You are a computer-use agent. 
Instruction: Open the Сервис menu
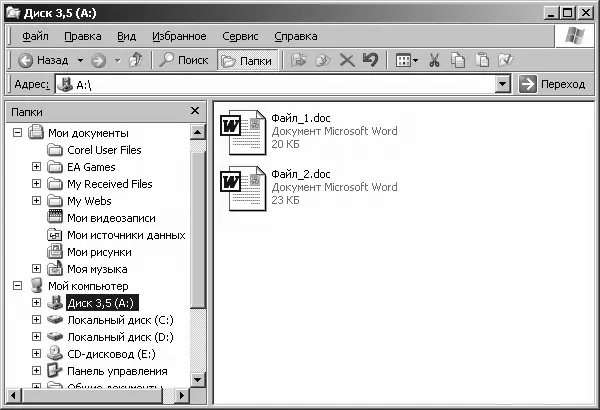[x=240, y=36]
